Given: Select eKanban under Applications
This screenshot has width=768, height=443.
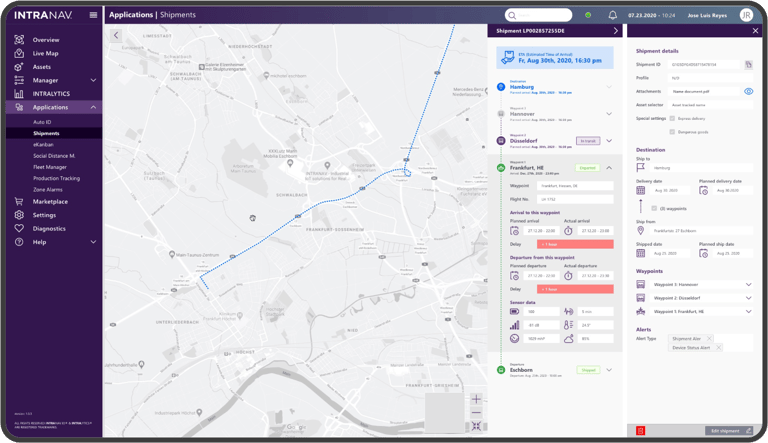Looking at the screenshot, I should point(43,145).
